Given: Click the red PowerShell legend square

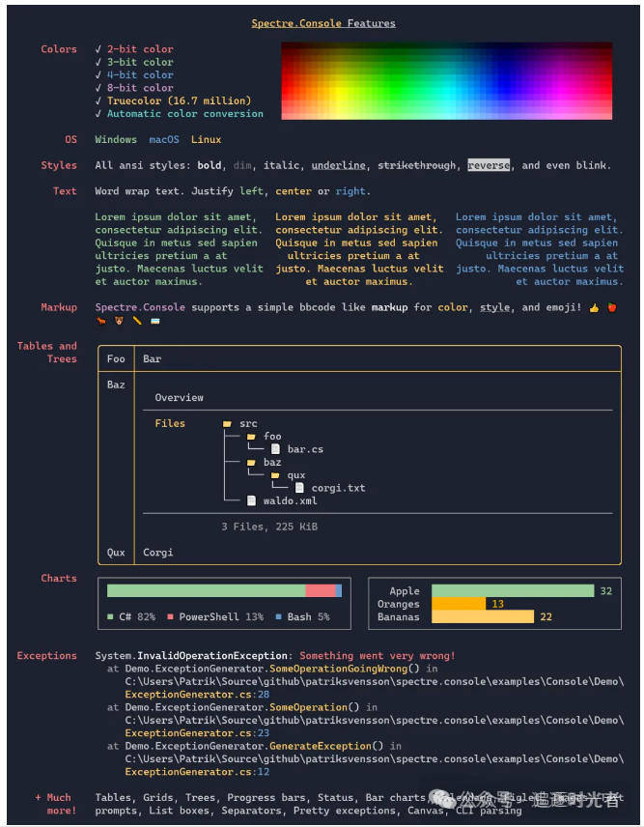Looking at the screenshot, I should pyautogui.click(x=170, y=616).
